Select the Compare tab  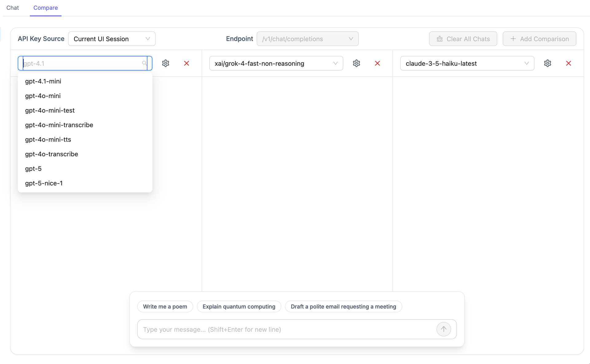[45, 8]
